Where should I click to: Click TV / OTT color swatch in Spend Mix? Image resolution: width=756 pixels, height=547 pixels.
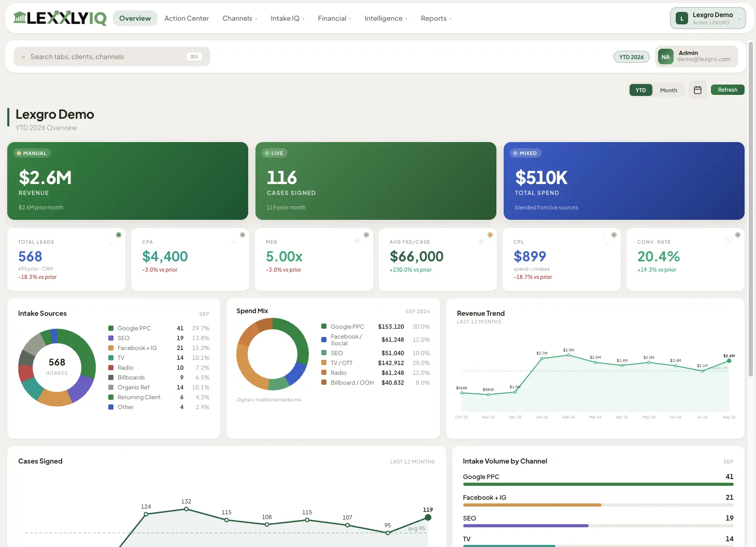324,363
